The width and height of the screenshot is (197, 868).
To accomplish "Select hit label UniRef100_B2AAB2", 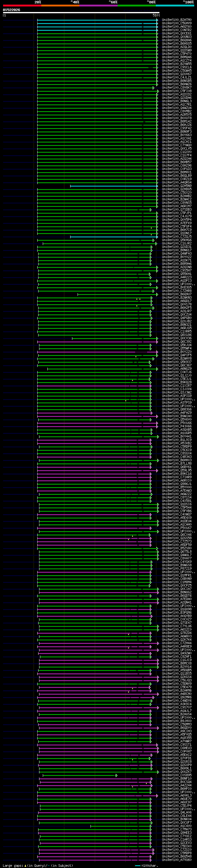I will coord(177,196).
